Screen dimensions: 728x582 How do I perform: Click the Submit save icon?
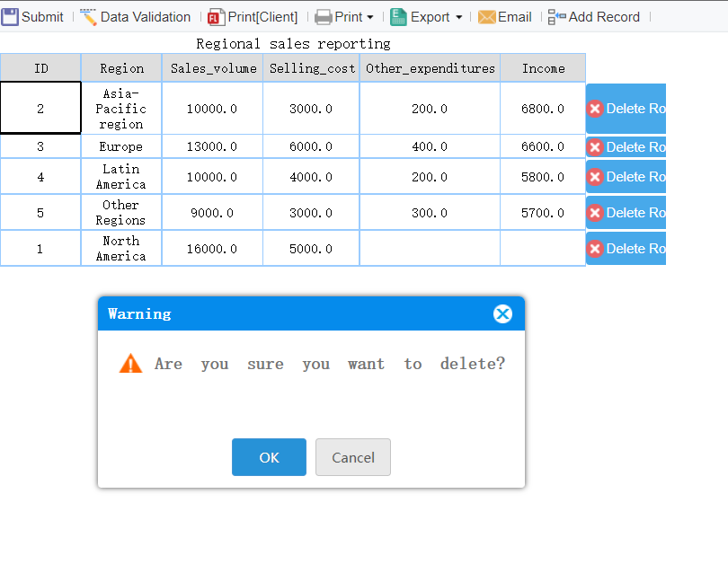point(10,16)
